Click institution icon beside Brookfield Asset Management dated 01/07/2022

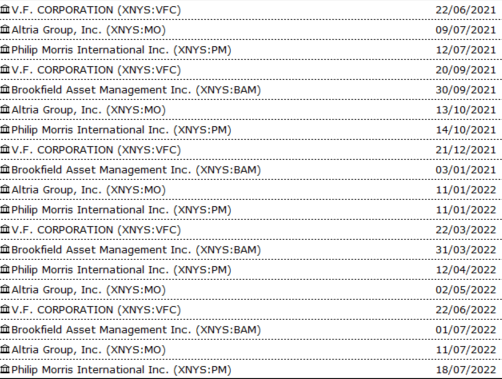tap(5, 329)
